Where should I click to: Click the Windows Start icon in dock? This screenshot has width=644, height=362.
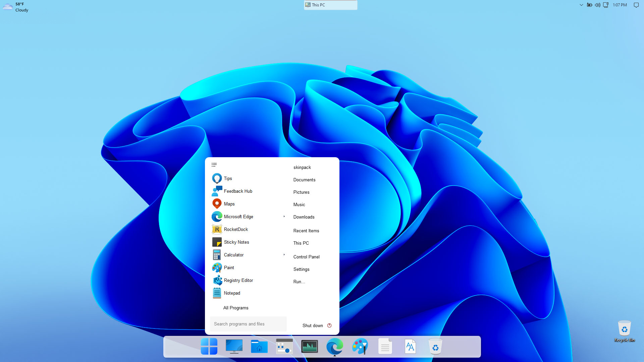(x=209, y=346)
